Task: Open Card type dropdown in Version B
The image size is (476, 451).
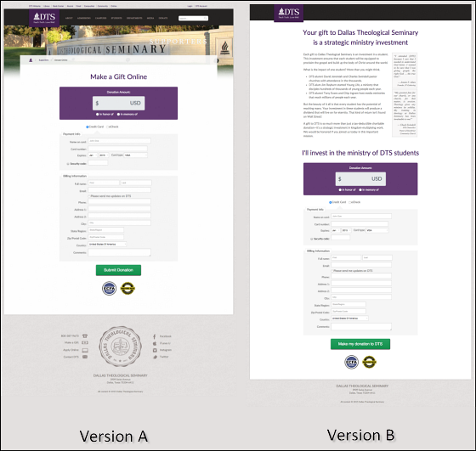Action: click(377, 230)
